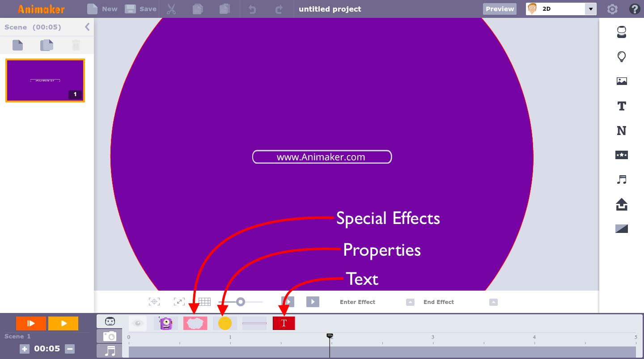Click the timeline playhead marker
644x359 pixels.
(x=330, y=336)
